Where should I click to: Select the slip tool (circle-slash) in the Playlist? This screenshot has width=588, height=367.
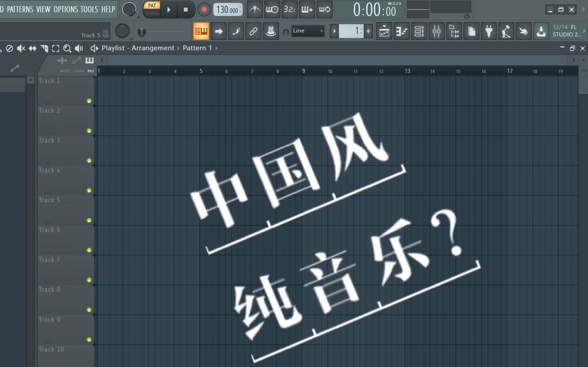coord(9,48)
